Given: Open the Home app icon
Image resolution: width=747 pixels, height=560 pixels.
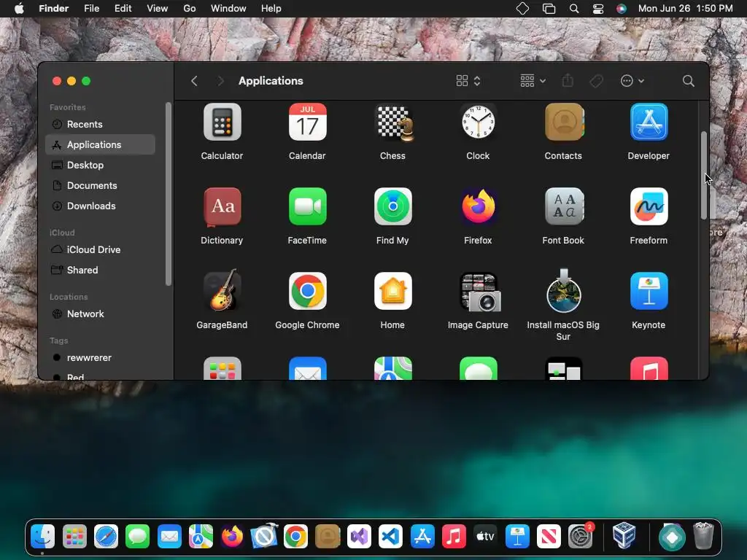Looking at the screenshot, I should coord(392,291).
